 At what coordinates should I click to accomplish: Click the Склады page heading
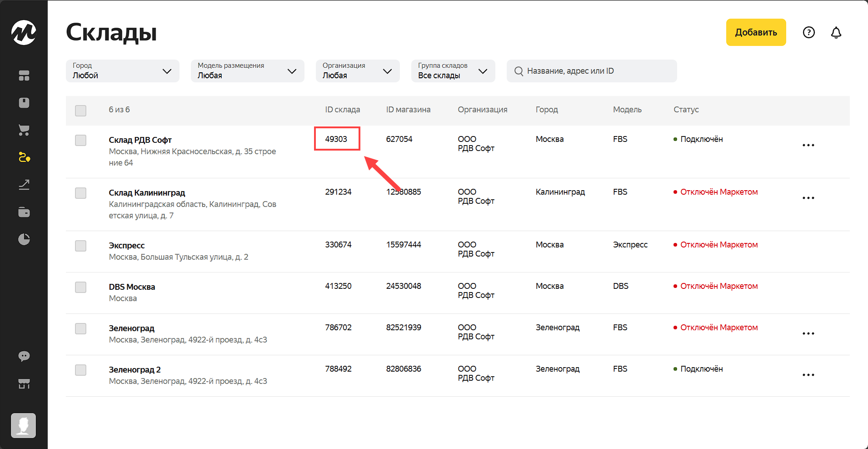(111, 32)
